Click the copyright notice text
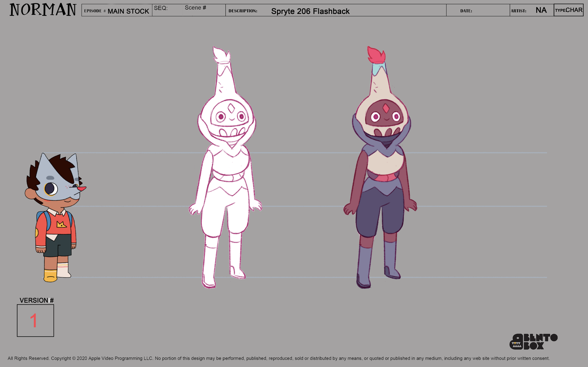The height and width of the screenshot is (367, 588). (x=278, y=358)
